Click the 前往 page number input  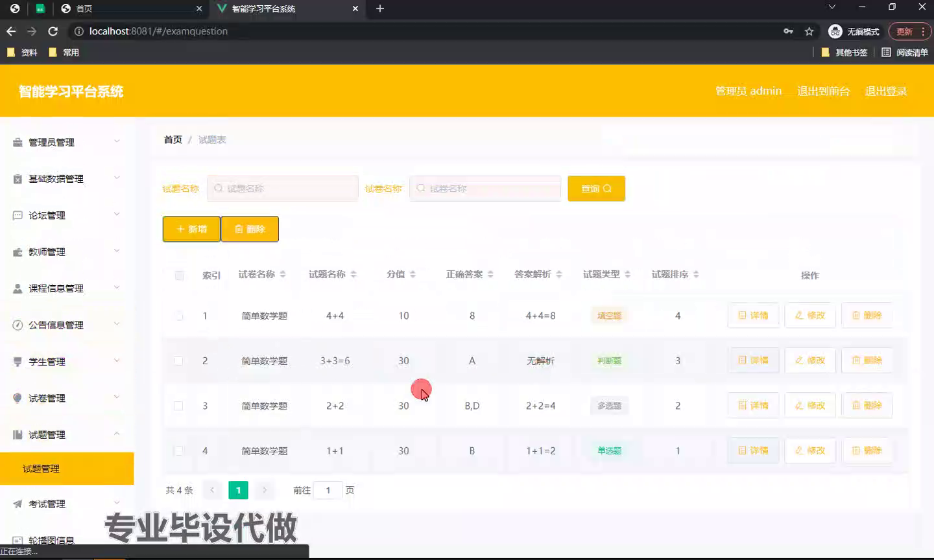(328, 490)
